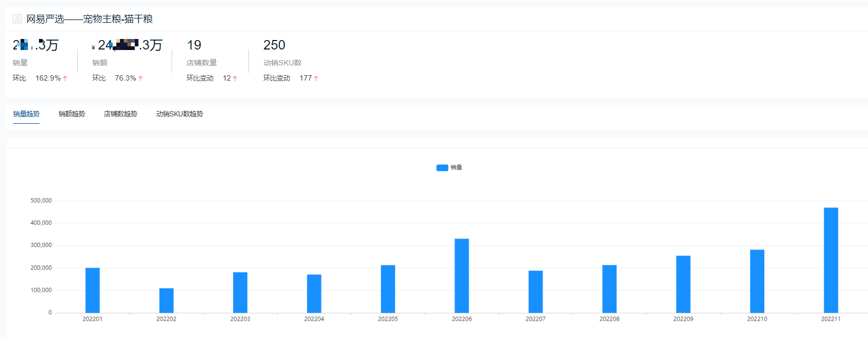Viewport: 868px width, 337px height.
Task: Click the 202201 x-axis label
Action: click(x=93, y=319)
